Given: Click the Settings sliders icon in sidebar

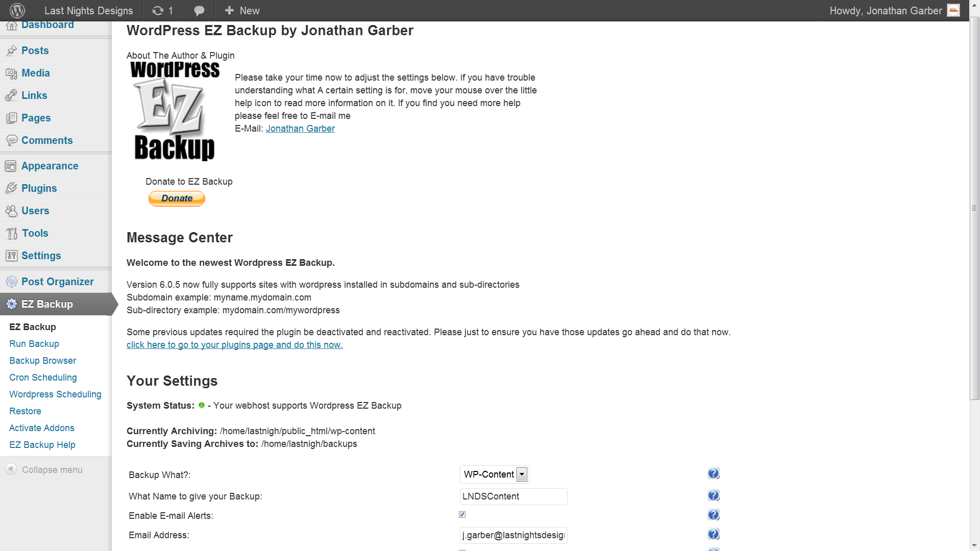Looking at the screenshot, I should coord(11,256).
